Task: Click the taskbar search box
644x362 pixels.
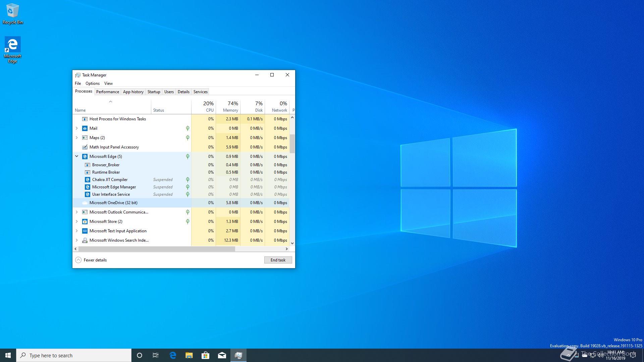Action: pos(74,355)
